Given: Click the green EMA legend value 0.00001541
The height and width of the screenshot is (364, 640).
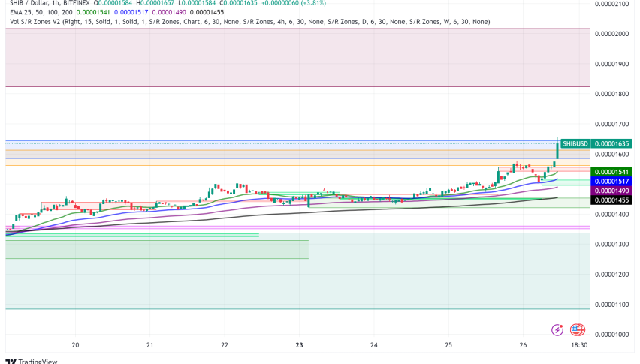Looking at the screenshot, I should 93,12.
